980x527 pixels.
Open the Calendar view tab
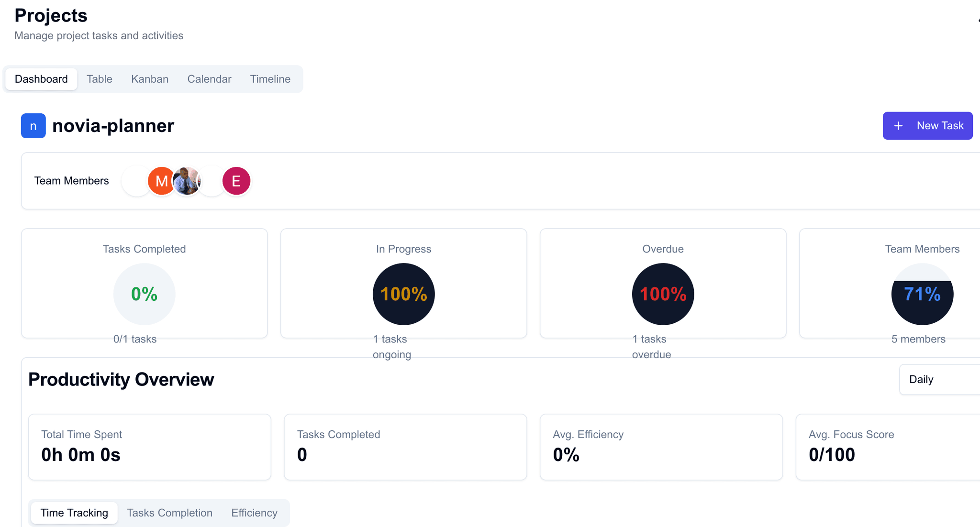209,79
